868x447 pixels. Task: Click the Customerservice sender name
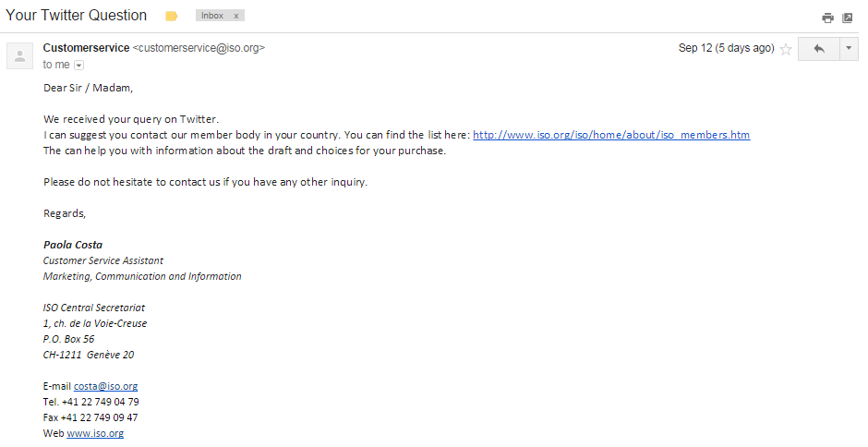pyautogui.click(x=87, y=48)
